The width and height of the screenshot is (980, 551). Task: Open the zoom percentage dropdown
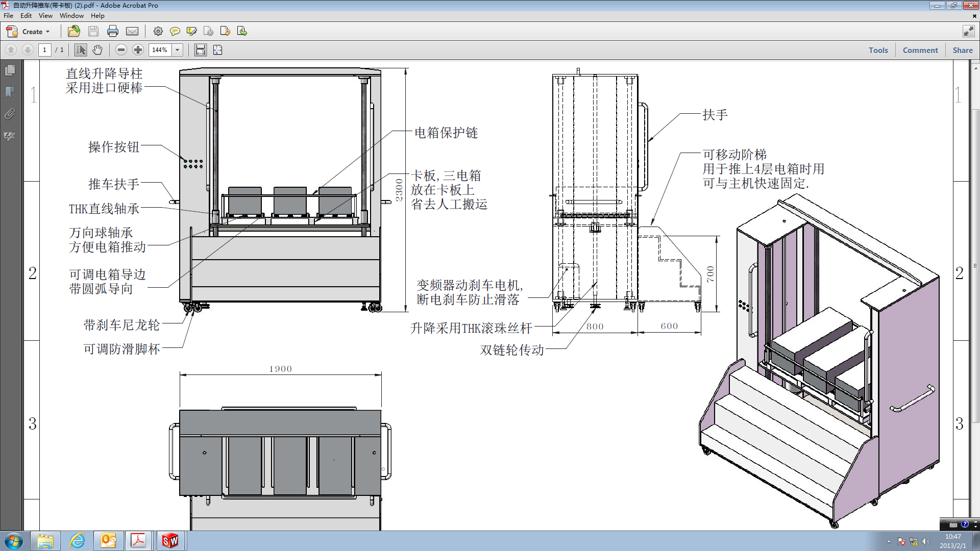click(177, 49)
